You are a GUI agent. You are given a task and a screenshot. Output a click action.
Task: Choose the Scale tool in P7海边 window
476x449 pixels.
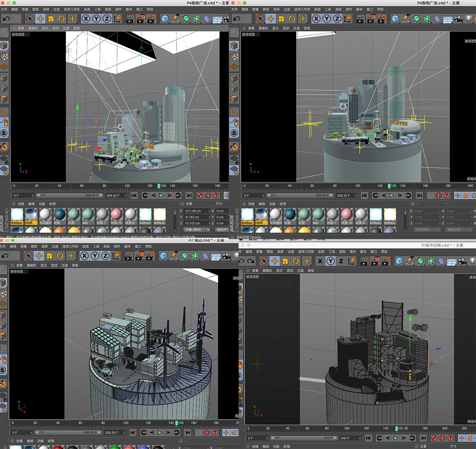(50, 256)
